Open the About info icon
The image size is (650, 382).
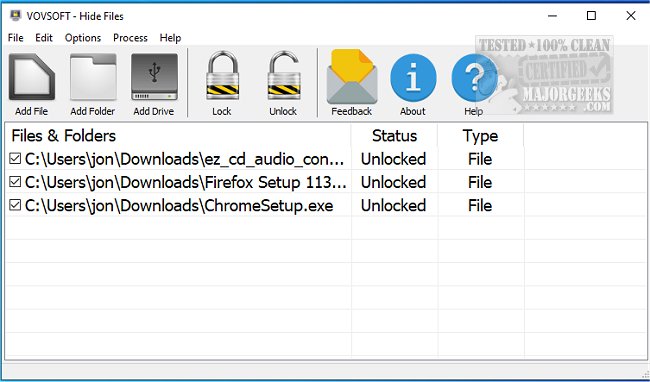tap(413, 78)
